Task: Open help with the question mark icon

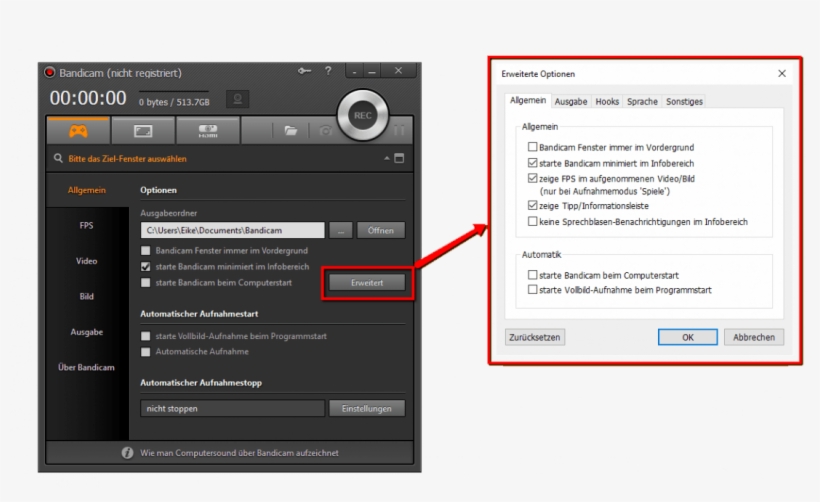Action: click(x=328, y=71)
